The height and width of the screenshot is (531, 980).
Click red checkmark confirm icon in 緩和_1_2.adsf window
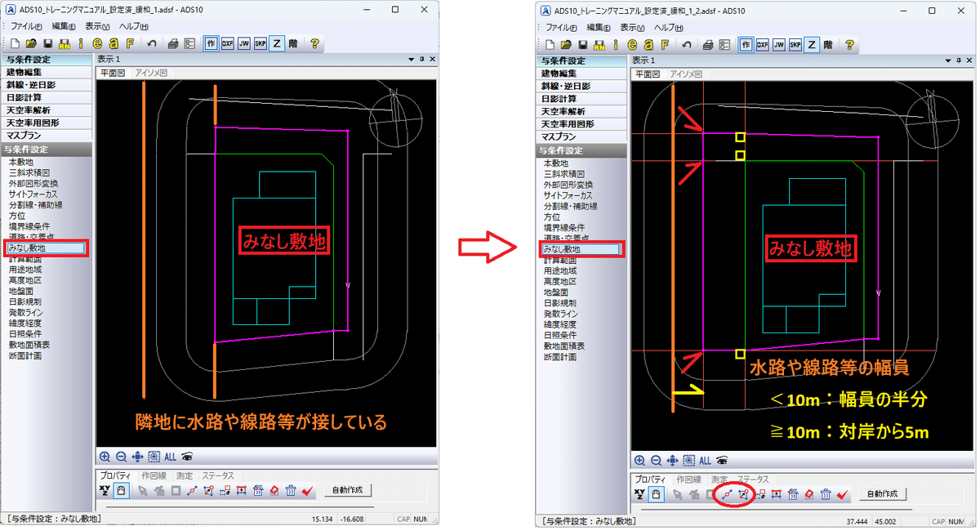pos(843,494)
